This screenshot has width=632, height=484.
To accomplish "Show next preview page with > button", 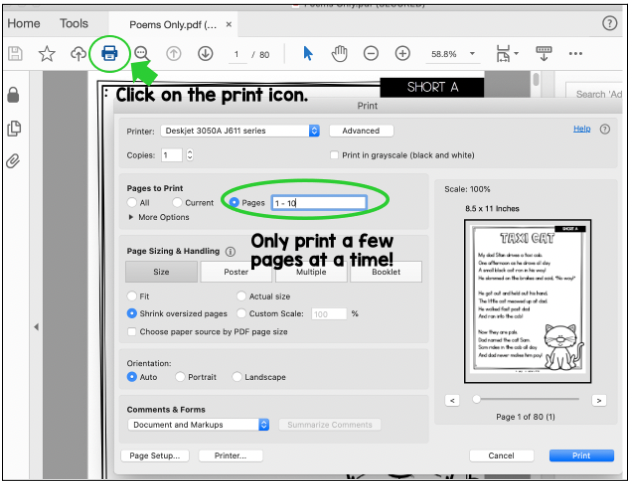I will (599, 401).
